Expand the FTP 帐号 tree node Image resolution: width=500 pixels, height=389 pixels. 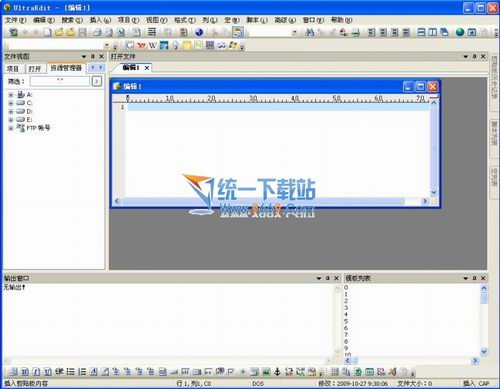11,128
